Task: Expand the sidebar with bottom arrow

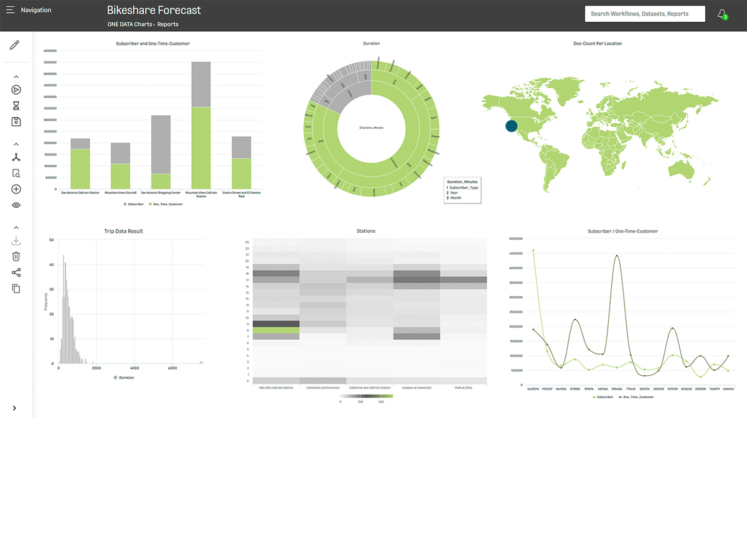Action: coord(15,408)
